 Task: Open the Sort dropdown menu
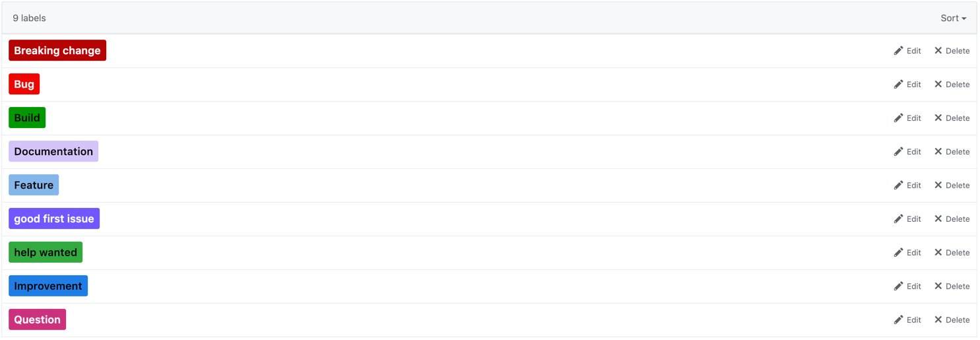click(x=953, y=18)
